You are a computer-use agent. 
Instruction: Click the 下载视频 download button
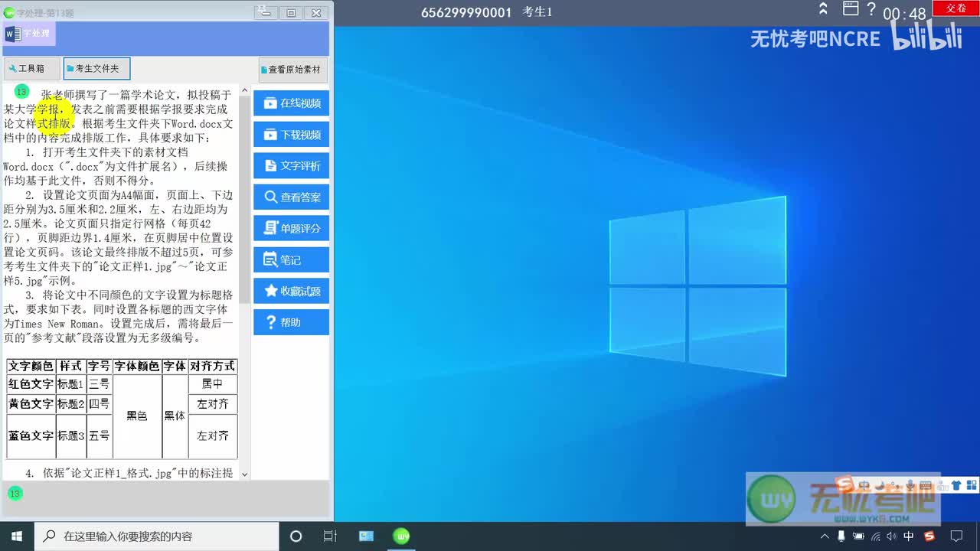(291, 135)
